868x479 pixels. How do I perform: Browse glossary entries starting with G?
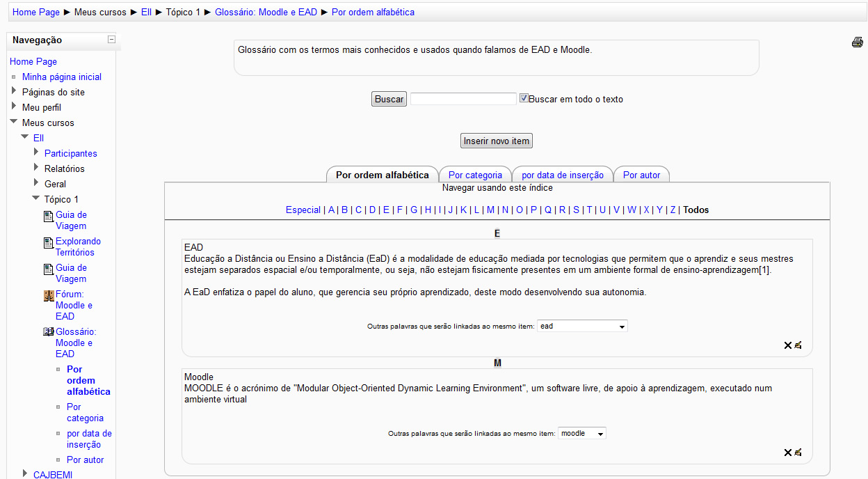click(x=414, y=210)
